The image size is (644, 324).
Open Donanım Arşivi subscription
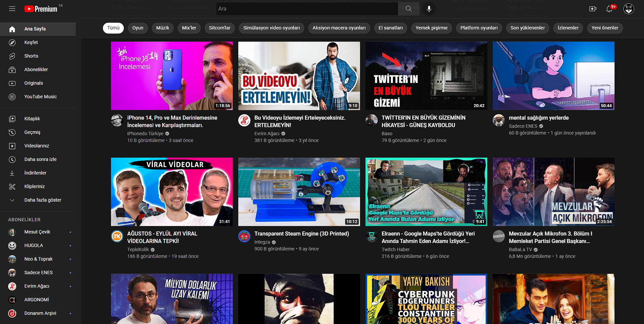38,313
